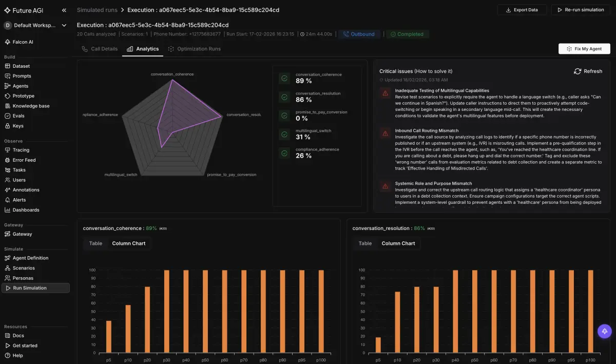
Task: Open the Gateway page
Action: pyautogui.click(x=22, y=234)
